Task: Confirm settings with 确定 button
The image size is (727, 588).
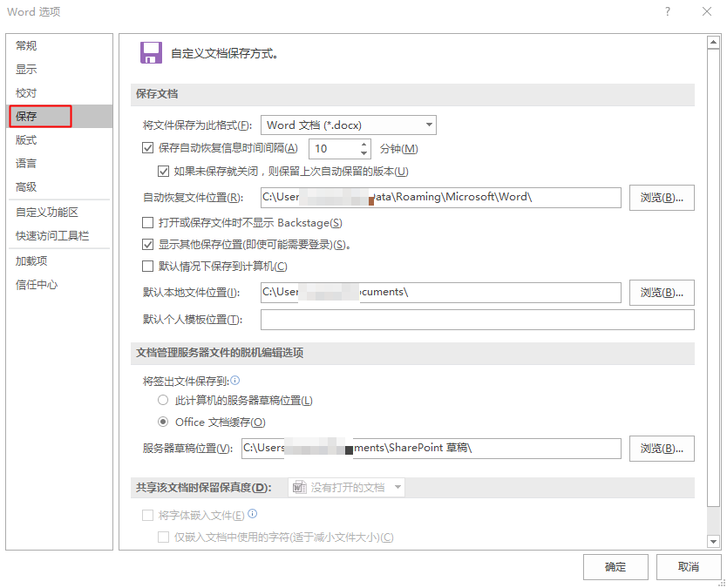Action: point(615,567)
